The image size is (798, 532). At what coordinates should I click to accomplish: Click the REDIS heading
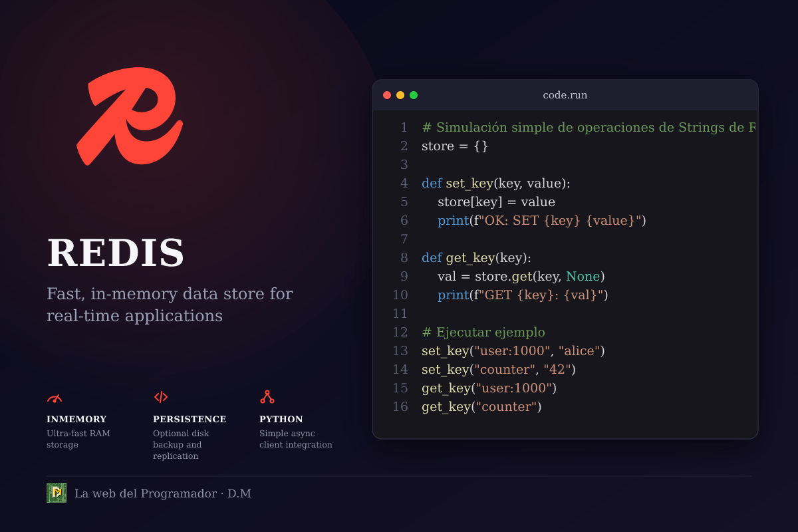(116, 253)
